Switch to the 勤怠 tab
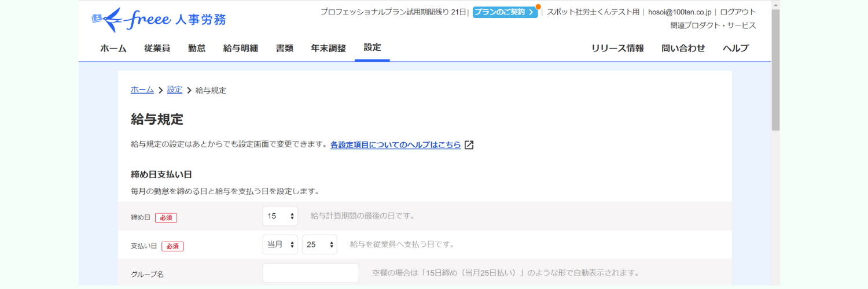The image size is (868, 289). 197,49
